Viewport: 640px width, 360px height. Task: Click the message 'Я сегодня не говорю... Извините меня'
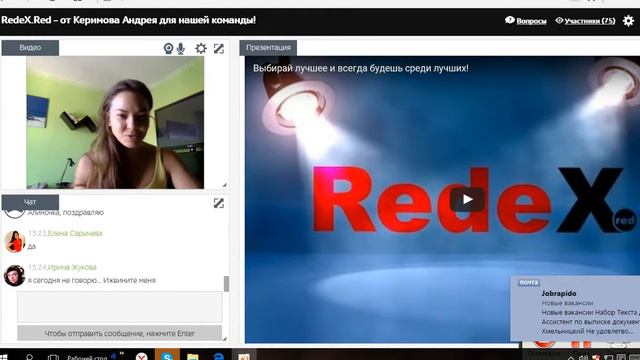91,280
